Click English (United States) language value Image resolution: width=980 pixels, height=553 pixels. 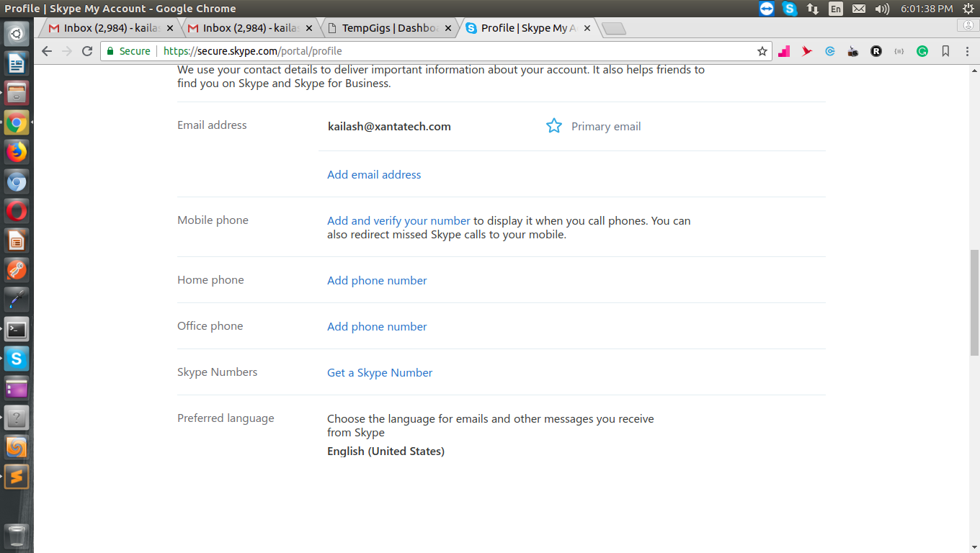tap(386, 451)
